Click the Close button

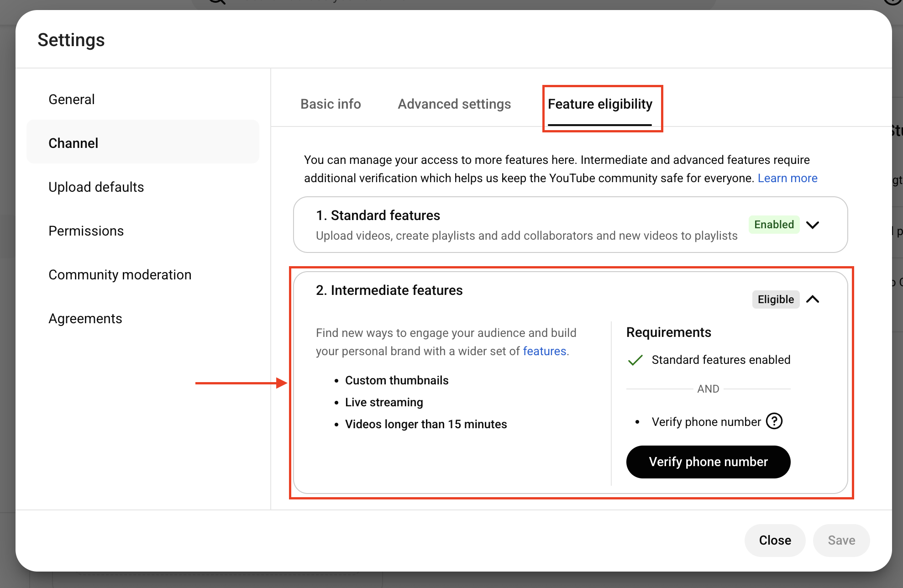coord(775,540)
